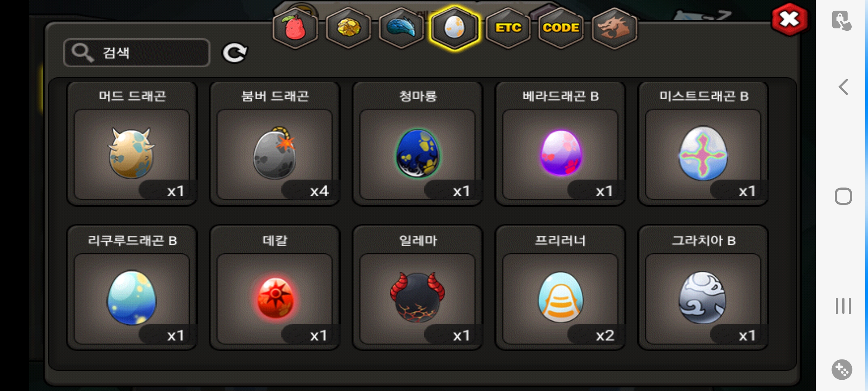Image resolution: width=868 pixels, height=391 pixels.
Task: Switch to the ETC tab
Action: click(508, 28)
